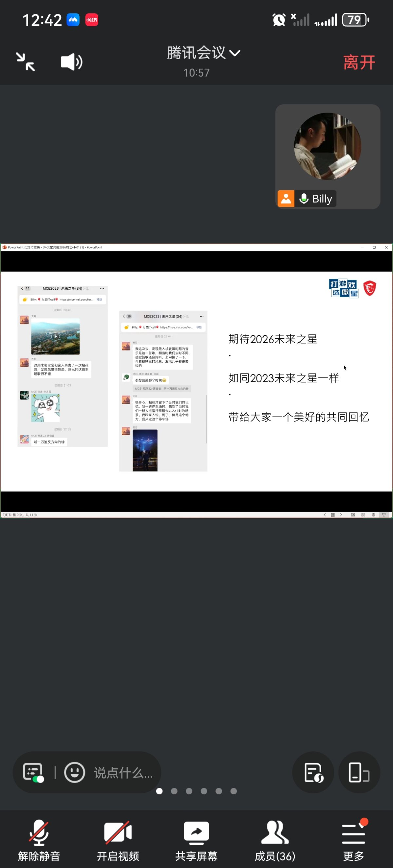Switch to Normal view in PowerPoint status bar

point(353,515)
